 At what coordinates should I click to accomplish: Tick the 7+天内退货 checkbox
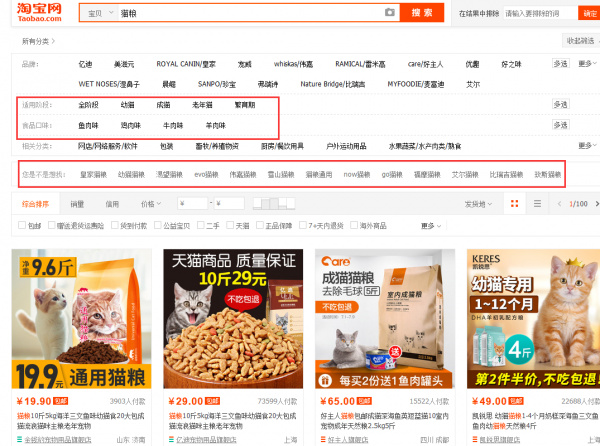[303, 225]
